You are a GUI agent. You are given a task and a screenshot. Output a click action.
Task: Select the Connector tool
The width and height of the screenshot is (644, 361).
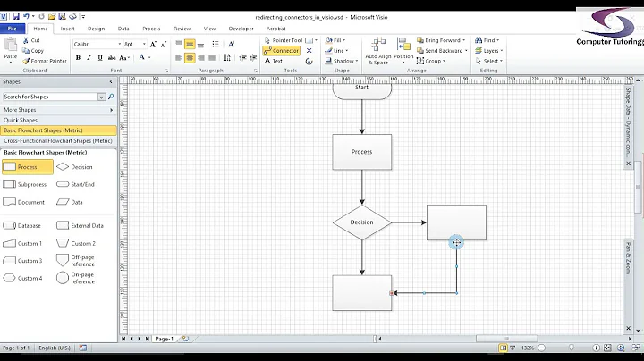(282, 50)
